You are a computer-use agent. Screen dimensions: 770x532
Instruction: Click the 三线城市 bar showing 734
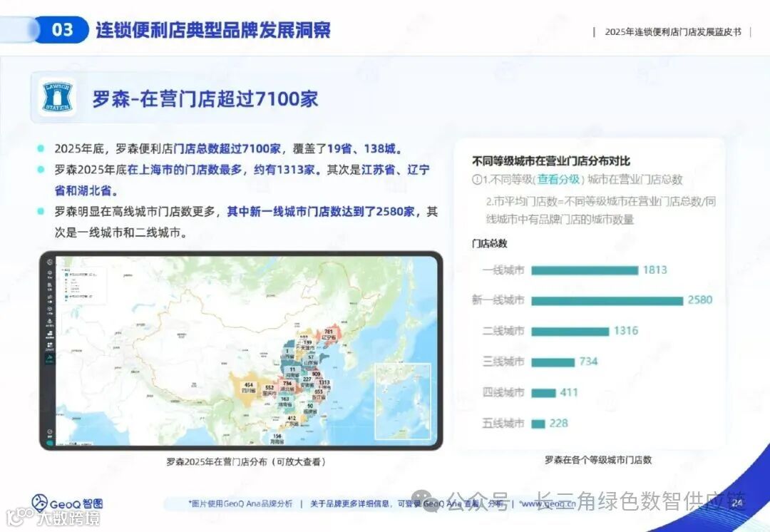pos(553,362)
